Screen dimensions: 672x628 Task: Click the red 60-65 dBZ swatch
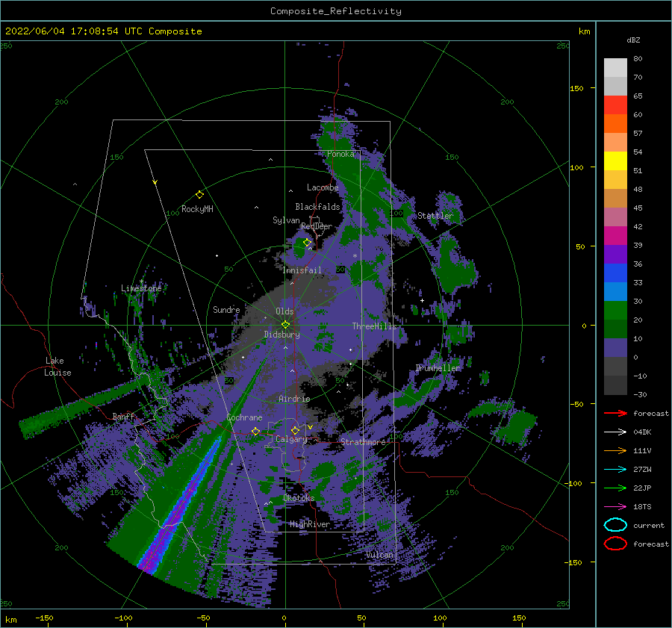[615, 105]
